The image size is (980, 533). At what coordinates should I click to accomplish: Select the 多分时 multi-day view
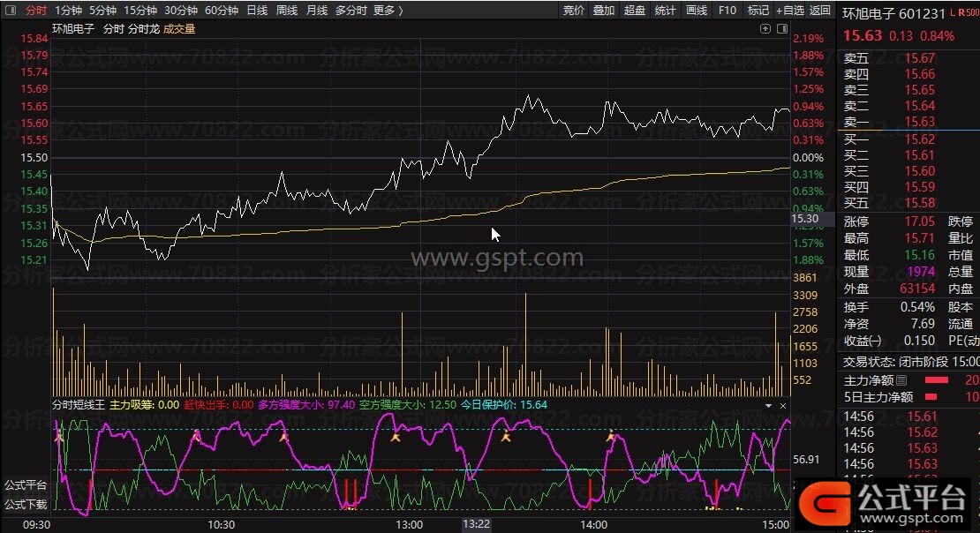pos(351,10)
